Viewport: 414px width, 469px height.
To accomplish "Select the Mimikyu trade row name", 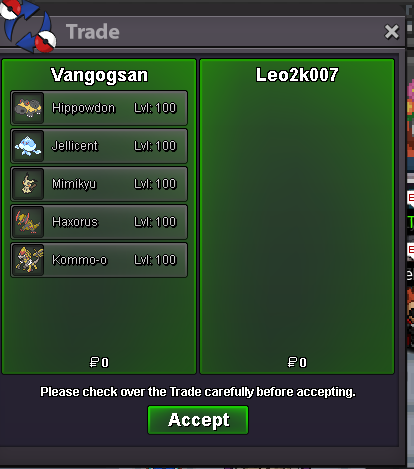I will coord(74,184).
